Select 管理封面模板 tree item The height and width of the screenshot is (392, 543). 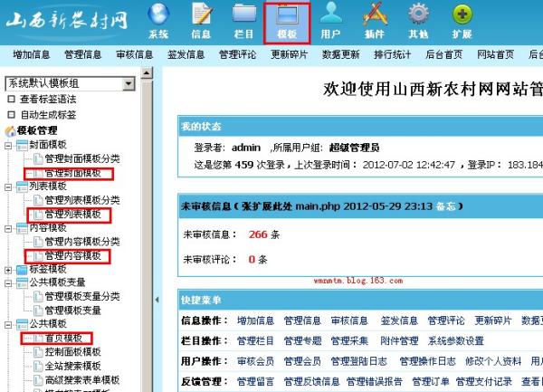click(x=73, y=173)
